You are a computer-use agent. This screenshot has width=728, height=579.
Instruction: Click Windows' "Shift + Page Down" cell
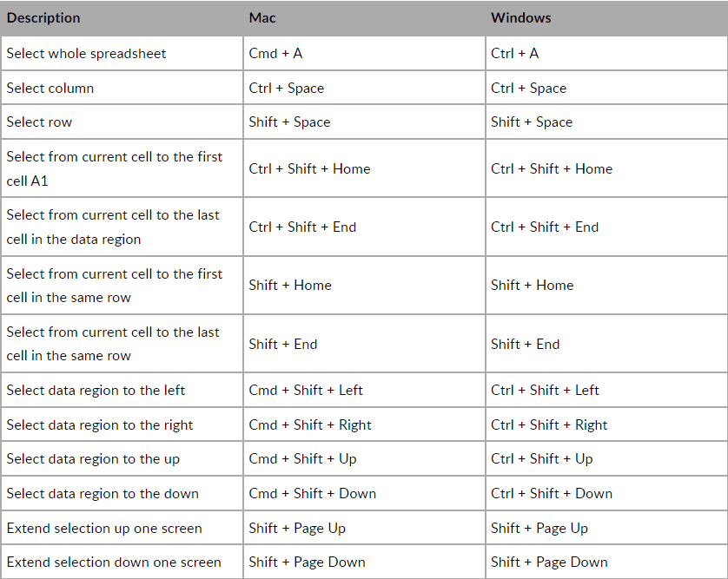click(x=549, y=562)
